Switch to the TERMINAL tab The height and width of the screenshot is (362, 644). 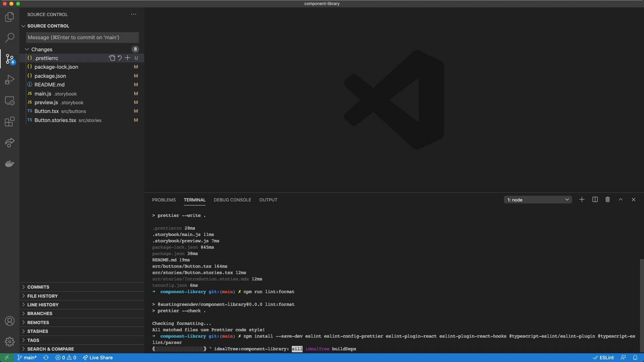pyautogui.click(x=195, y=200)
